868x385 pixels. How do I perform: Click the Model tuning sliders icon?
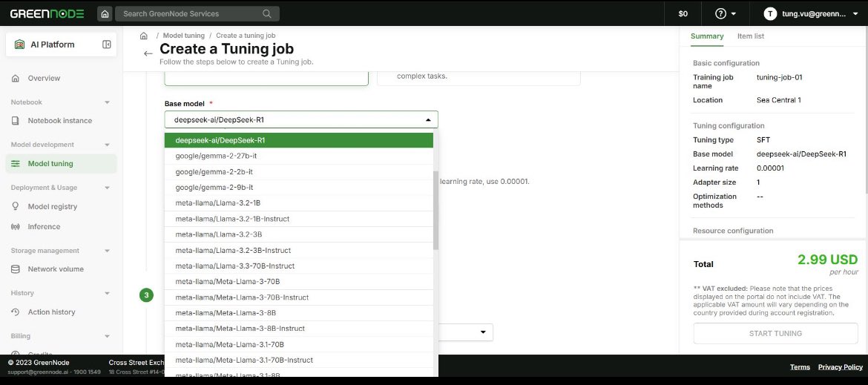(16, 164)
